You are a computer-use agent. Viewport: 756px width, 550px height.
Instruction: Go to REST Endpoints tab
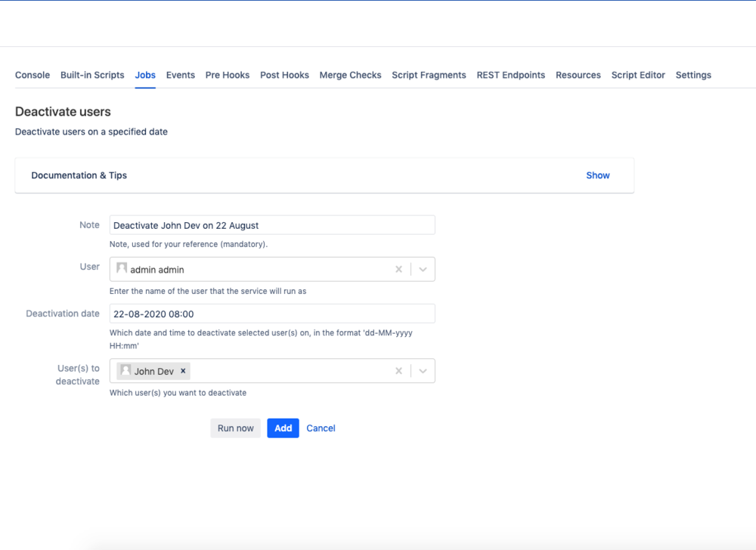point(510,75)
